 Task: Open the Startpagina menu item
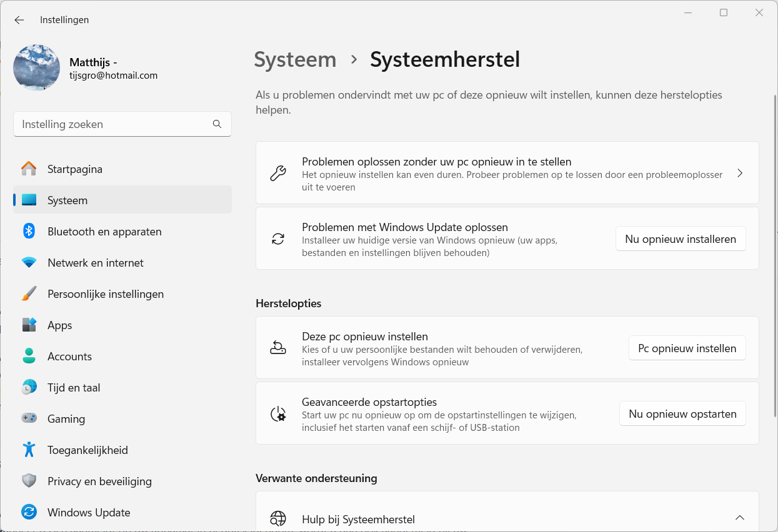75,169
